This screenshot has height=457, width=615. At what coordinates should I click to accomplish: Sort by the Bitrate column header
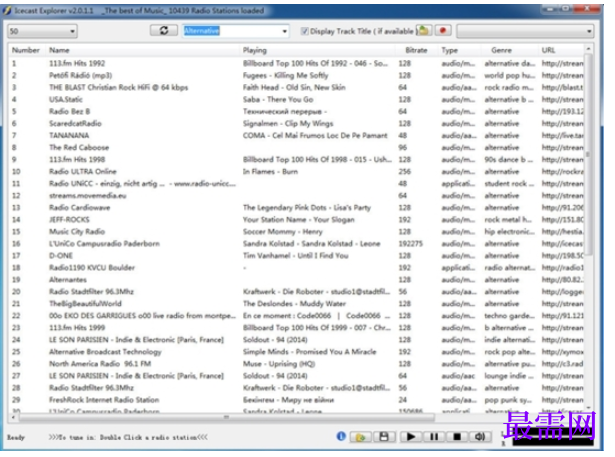[416, 50]
